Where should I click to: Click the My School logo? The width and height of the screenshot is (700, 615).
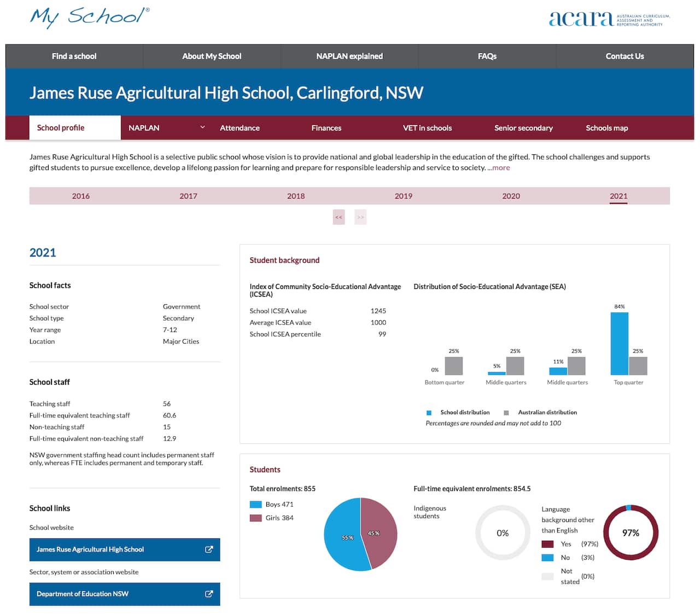click(x=89, y=16)
